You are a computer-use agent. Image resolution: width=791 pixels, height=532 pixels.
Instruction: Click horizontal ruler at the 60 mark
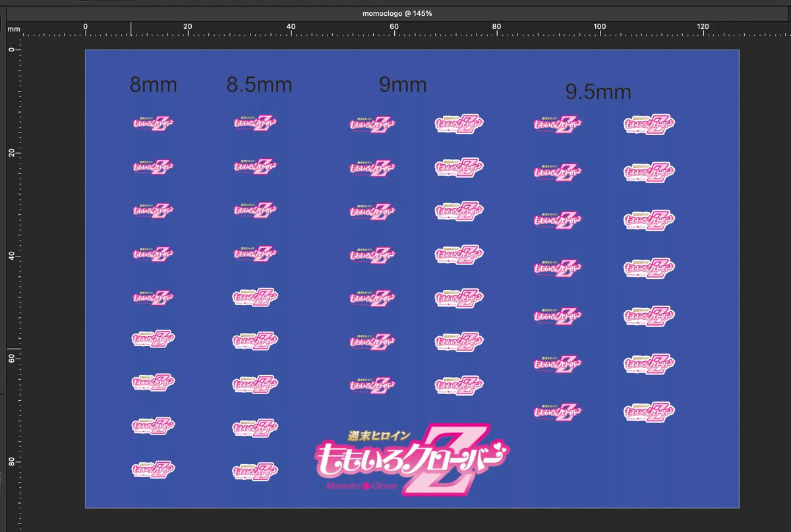pos(394,26)
